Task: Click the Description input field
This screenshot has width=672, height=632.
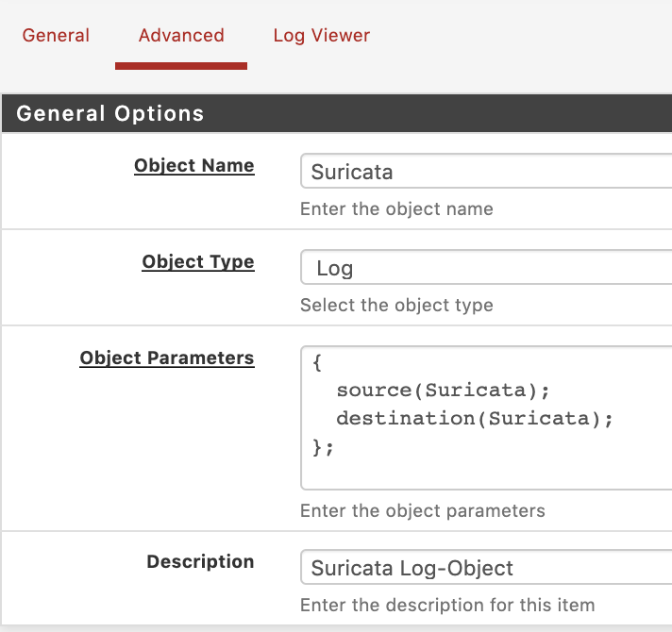Action: coord(486,567)
